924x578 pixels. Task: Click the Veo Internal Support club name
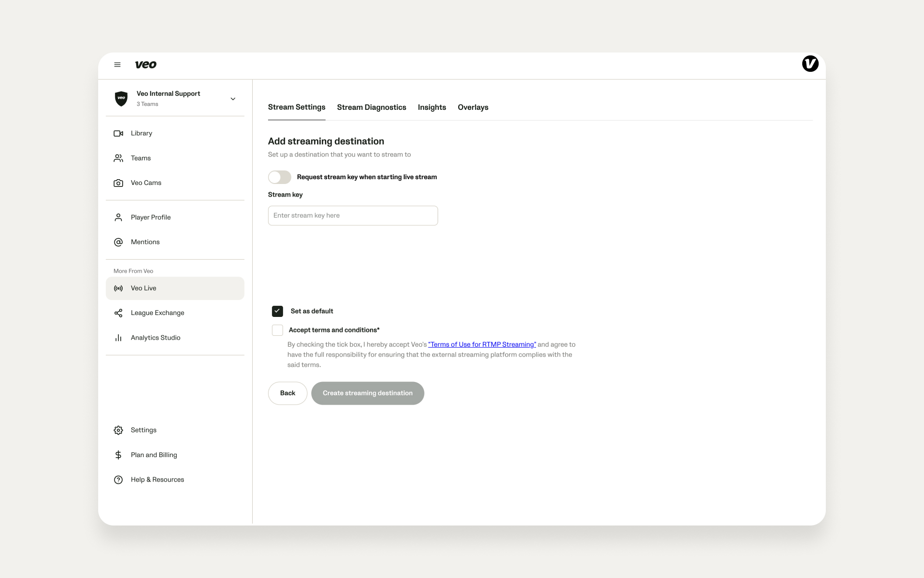pyautogui.click(x=168, y=94)
